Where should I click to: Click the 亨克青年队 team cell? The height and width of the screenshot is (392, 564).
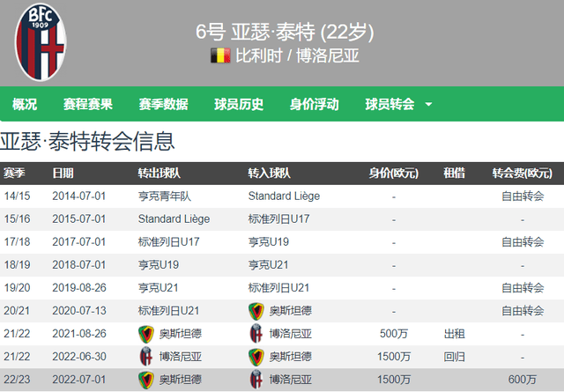[165, 196]
